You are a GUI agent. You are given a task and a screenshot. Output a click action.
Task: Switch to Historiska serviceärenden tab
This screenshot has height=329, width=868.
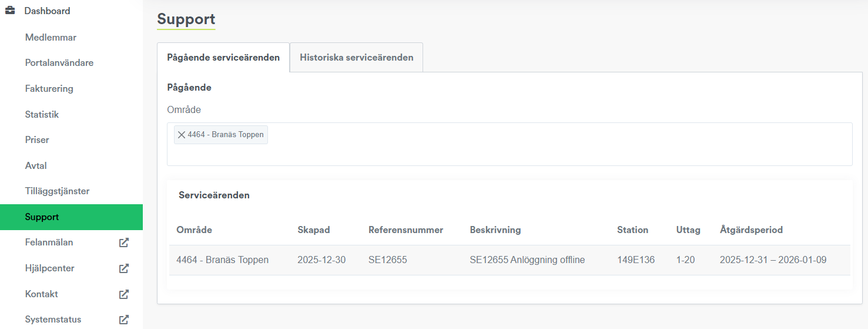(x=356, y=58)
